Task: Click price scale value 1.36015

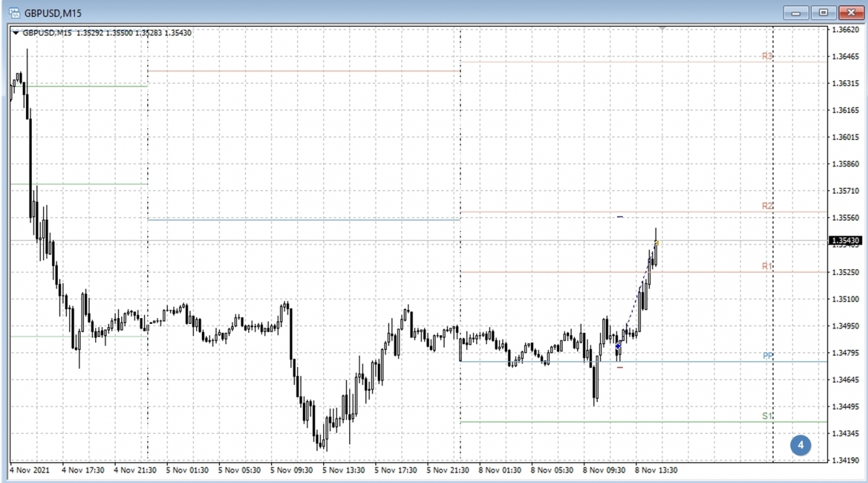Action: pos(846,137)
